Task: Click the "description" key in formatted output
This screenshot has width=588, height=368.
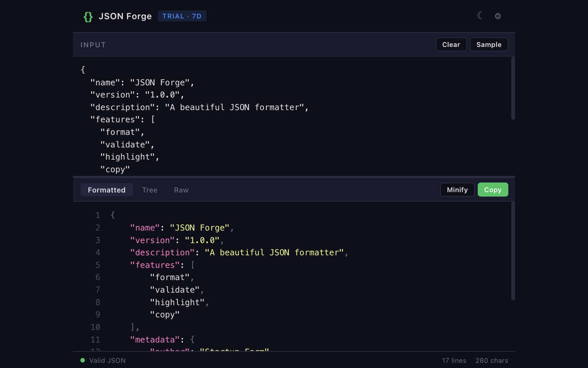Action: coord(163,253)
